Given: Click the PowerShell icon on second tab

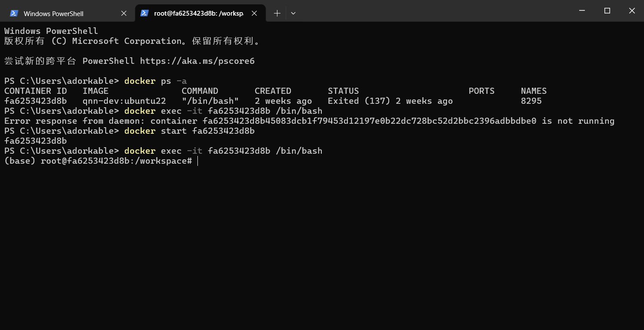Looking at the screenshot, I should (144, 13).
